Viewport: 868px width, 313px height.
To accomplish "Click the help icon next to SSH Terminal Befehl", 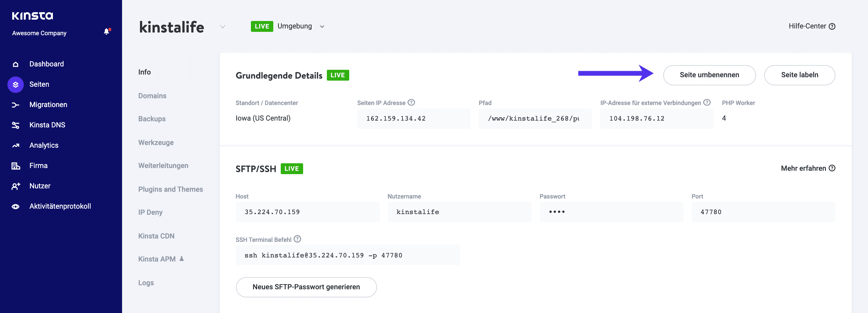I will pos(297,239).
